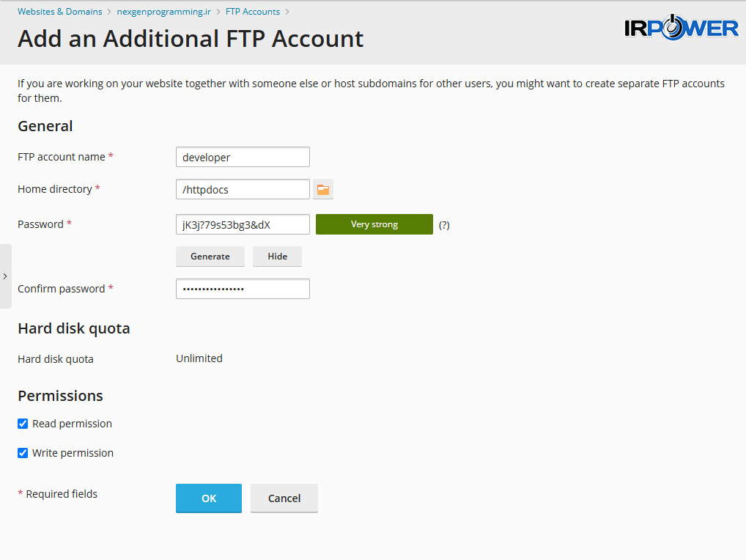Click the Confirm password field
This screenshot has width=746, height=560.
(243, 289)
